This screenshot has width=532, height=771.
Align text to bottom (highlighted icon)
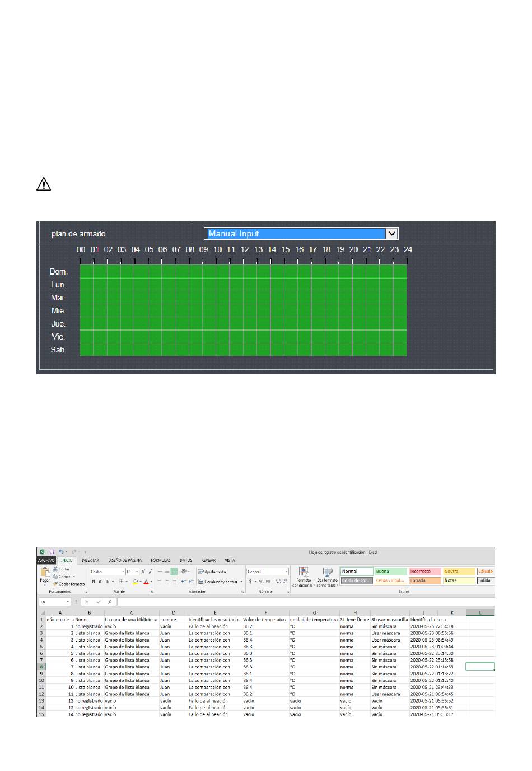[x=174, y=572]
